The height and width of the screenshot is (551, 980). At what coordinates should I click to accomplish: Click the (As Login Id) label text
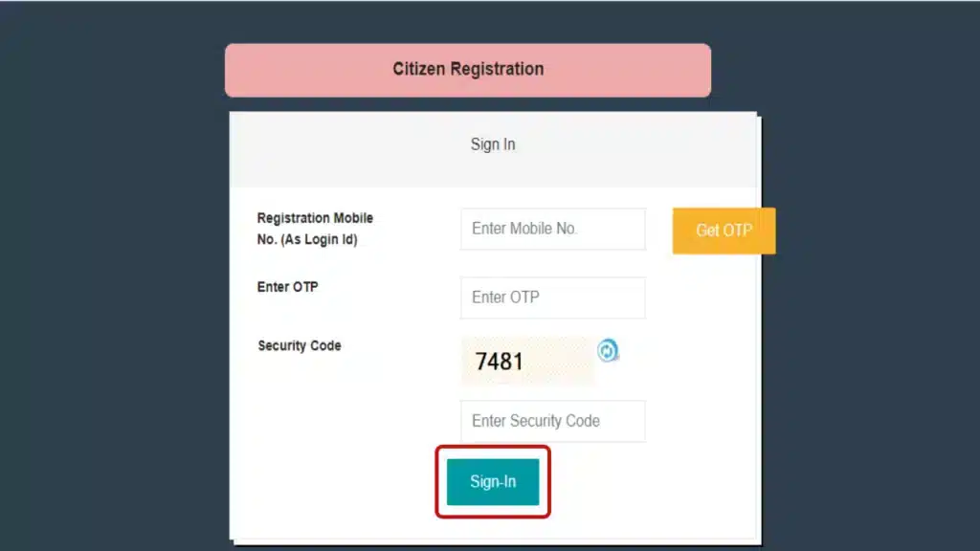[320, 239]
